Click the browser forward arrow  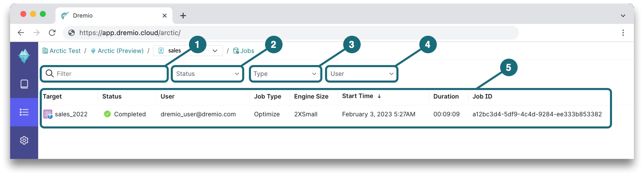coord(36,33)
